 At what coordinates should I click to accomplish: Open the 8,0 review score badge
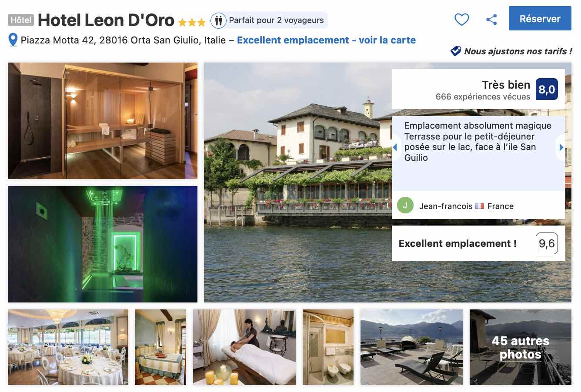547,89
